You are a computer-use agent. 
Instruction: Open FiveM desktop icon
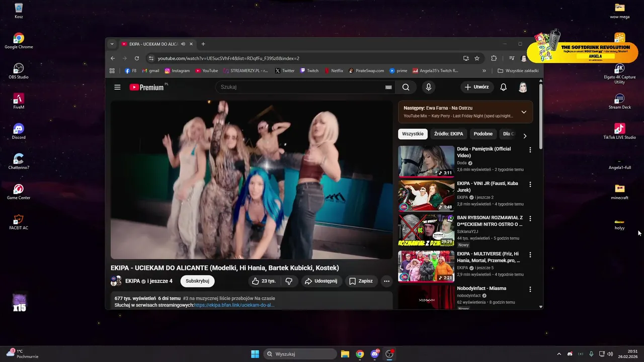coord(19,101)
